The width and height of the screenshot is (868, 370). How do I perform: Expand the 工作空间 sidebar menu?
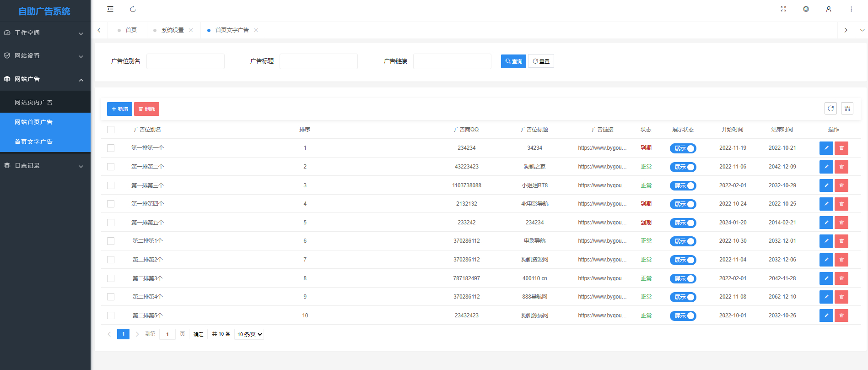45,33
